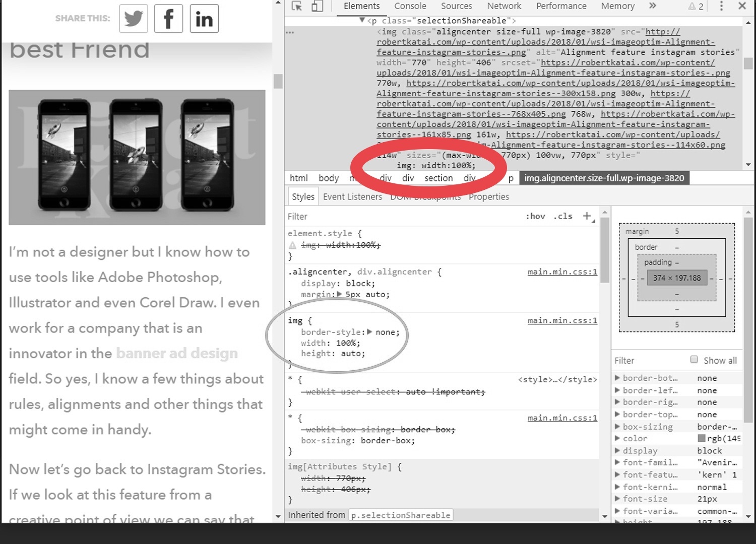Expand more DevTools tabs chevron

tap(653, 6)
